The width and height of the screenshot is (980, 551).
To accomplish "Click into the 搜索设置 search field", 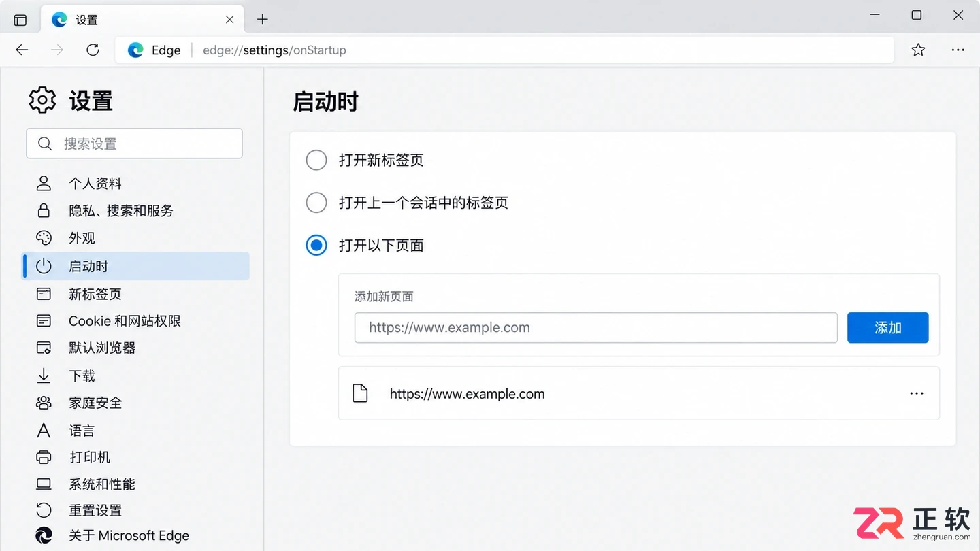I will pyautogui.click(x=134, y=144).
